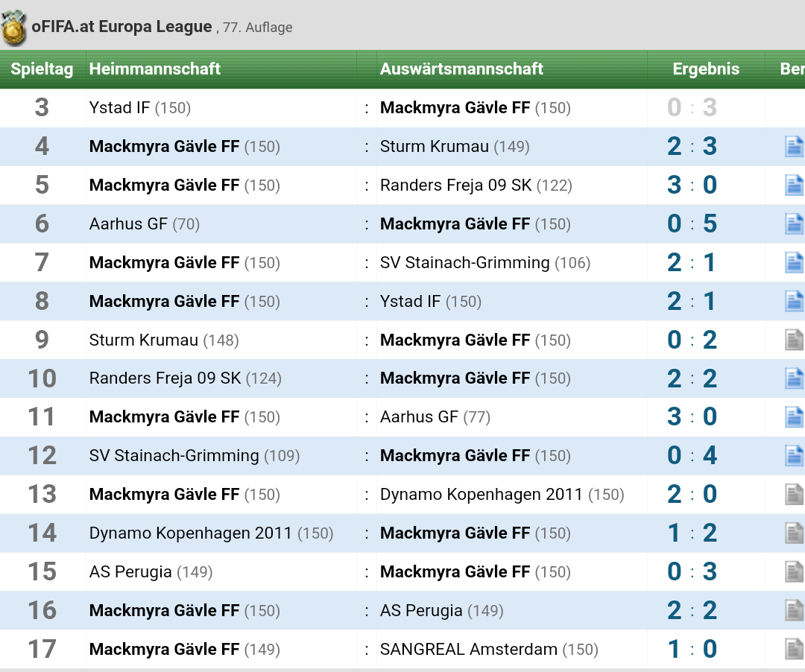This screenshot has height=672, width=805.
Task: Click the Europa League trophy icon
Action: point(14,28)
